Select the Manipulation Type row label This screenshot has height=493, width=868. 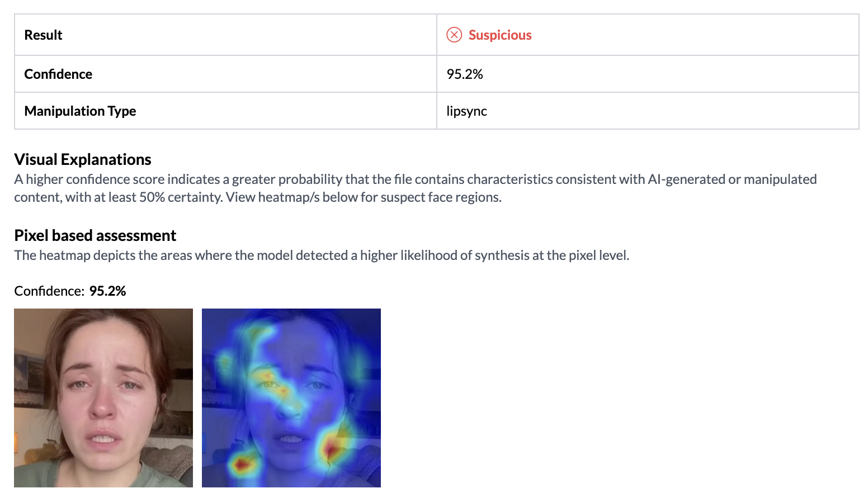[x=80, y=111]
